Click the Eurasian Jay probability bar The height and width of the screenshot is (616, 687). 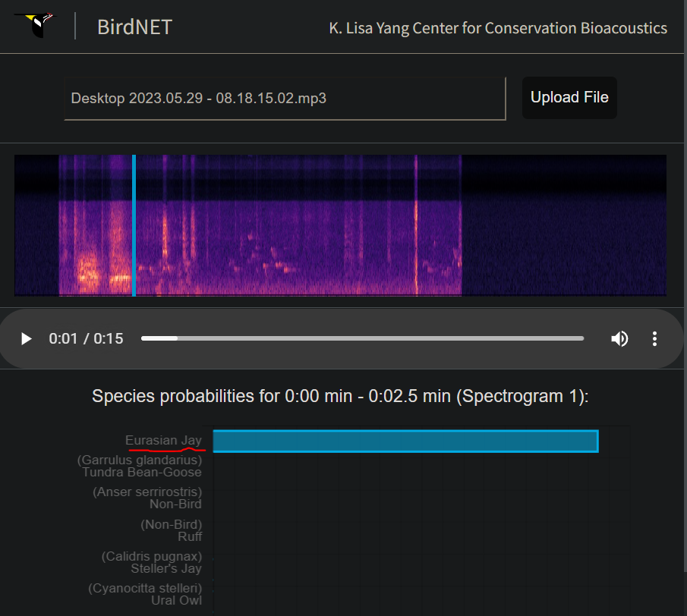tap(405, 441)
